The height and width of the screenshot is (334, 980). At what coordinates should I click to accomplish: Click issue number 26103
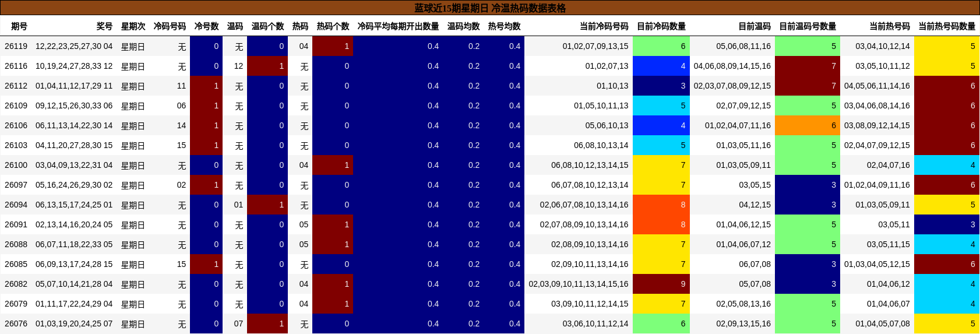pos(16,145)
